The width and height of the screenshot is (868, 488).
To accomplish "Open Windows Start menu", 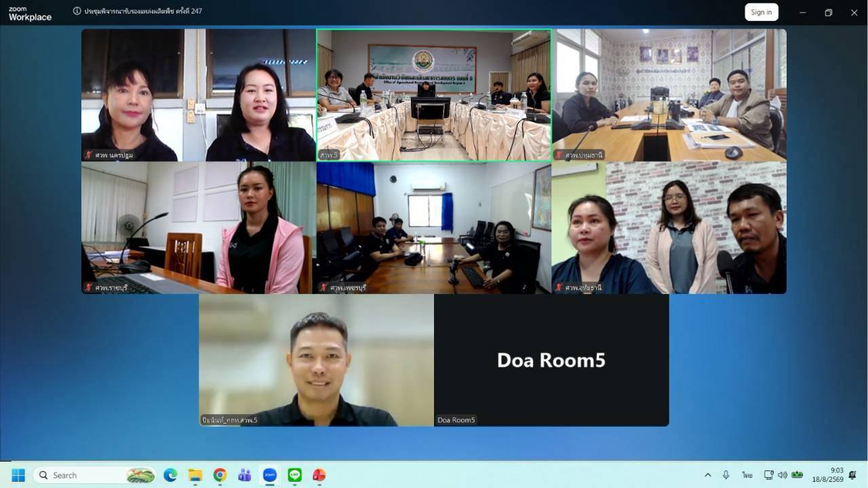I will click(x=18, y=475).
